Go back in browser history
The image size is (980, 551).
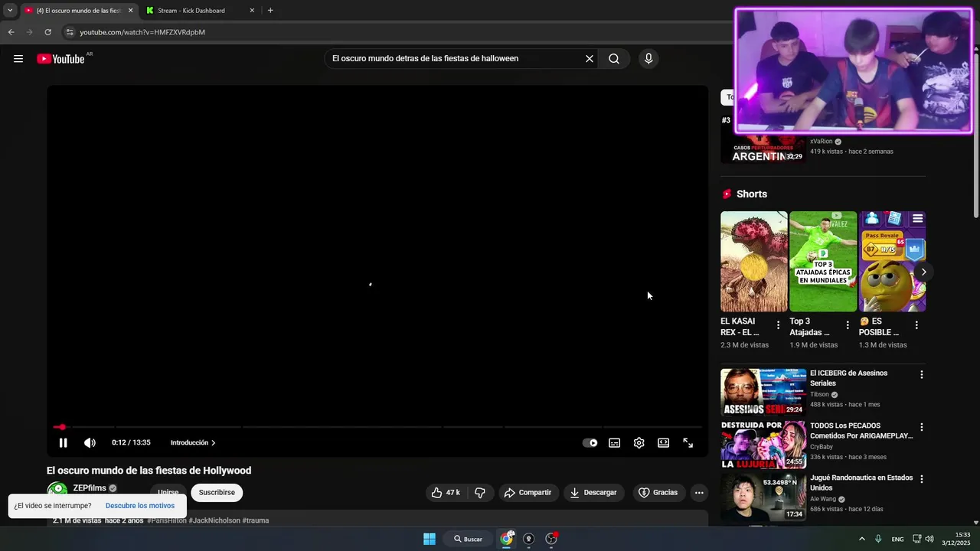(11, 32)
